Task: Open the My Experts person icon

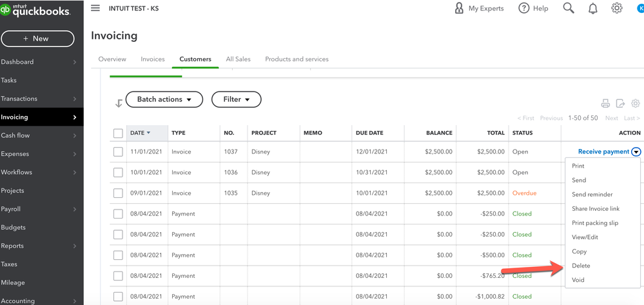Action: 459,8
